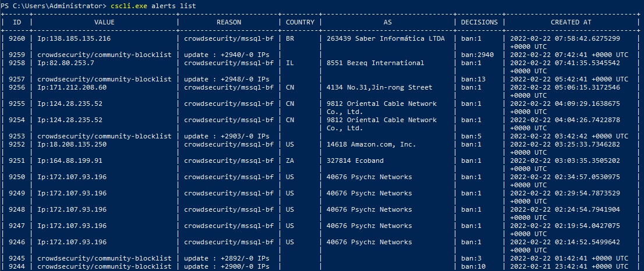Click the AS column header
Screen dimensions: 644x271
point(388,22)
